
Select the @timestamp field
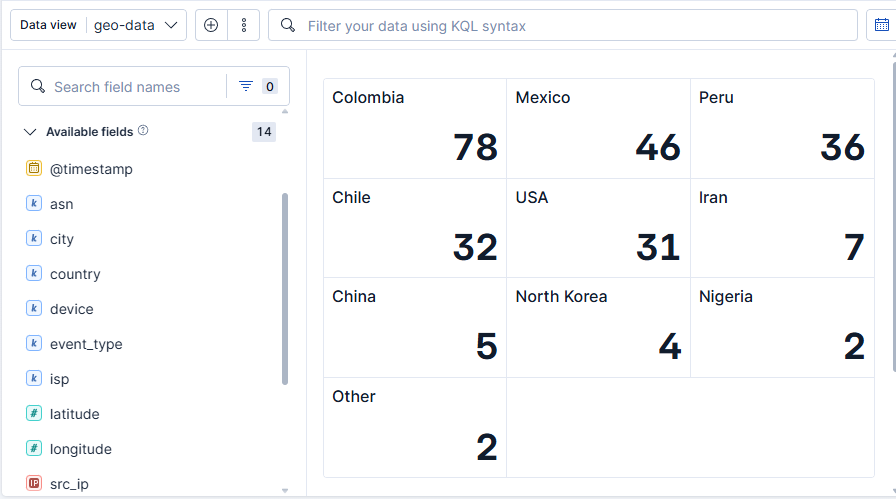[x=91, y=169]
